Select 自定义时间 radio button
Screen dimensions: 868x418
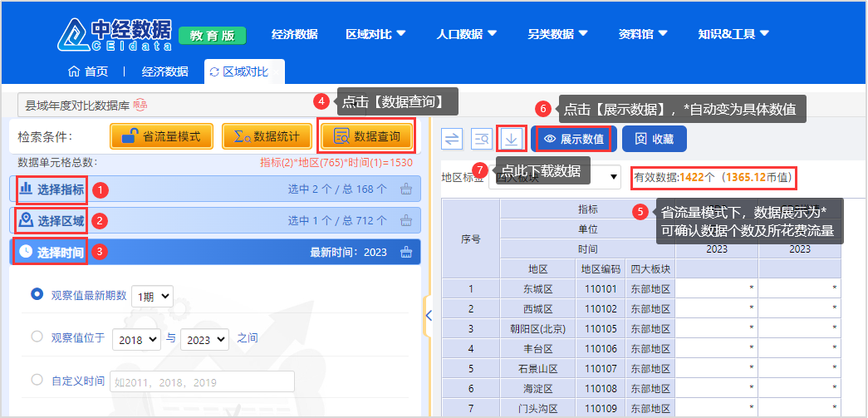click(37, 381)
